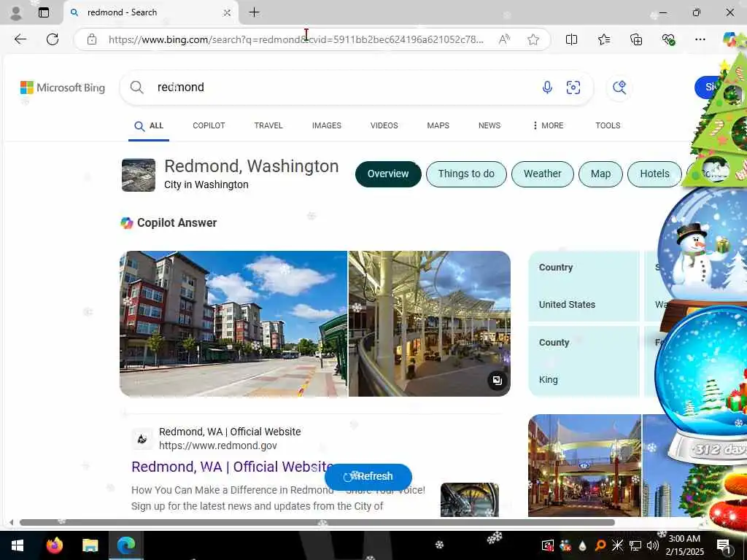The width and height of the screenshot is (747, 560).
Task: Open split screen icon
Action: click(x=571, y=39)
